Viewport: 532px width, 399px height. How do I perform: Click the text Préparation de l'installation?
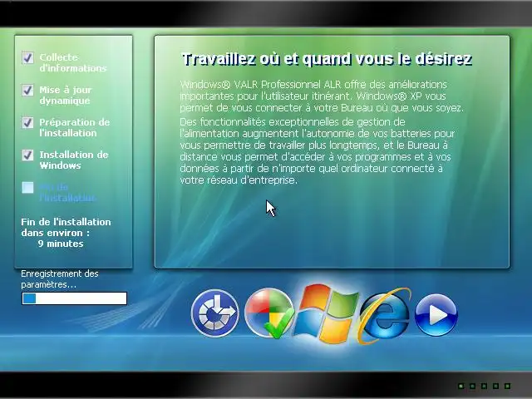tap(75, 127)
